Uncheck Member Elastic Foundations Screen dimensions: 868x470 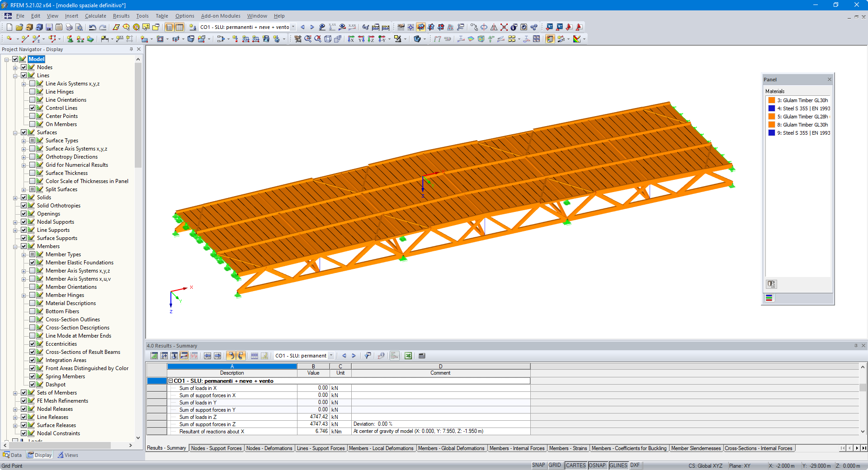33,263
